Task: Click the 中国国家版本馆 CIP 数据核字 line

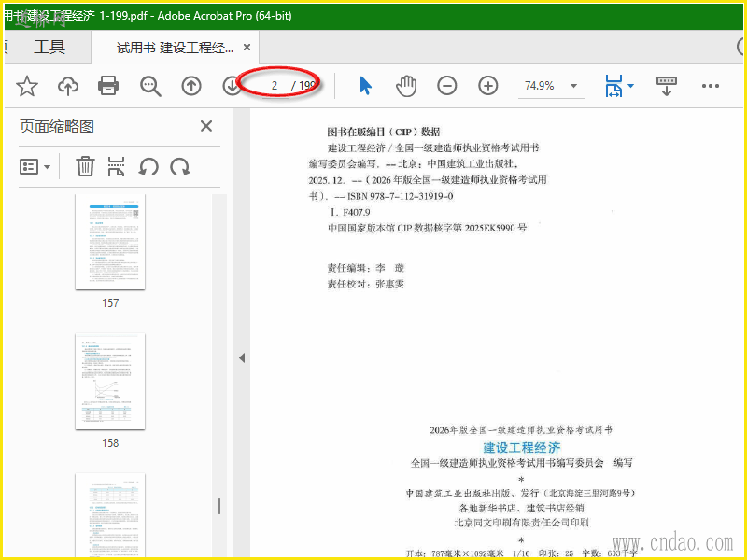Action: pyautogui.click(x=428, y=228)
